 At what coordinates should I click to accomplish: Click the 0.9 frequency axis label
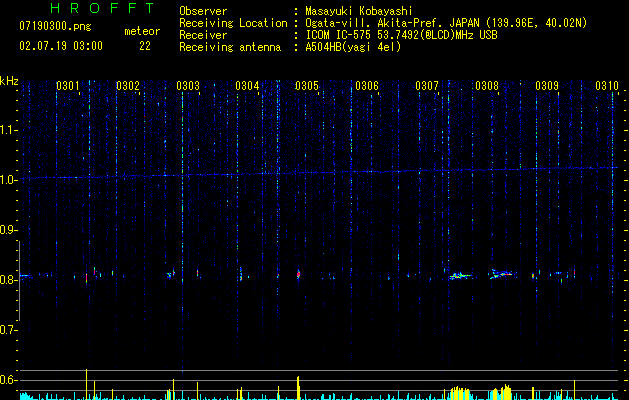(x=8, y=230)
